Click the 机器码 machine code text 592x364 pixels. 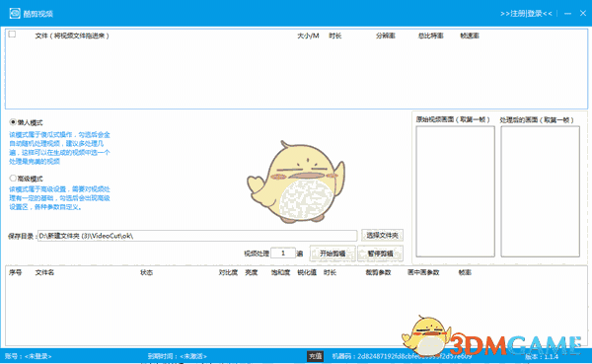click(403, 356)
